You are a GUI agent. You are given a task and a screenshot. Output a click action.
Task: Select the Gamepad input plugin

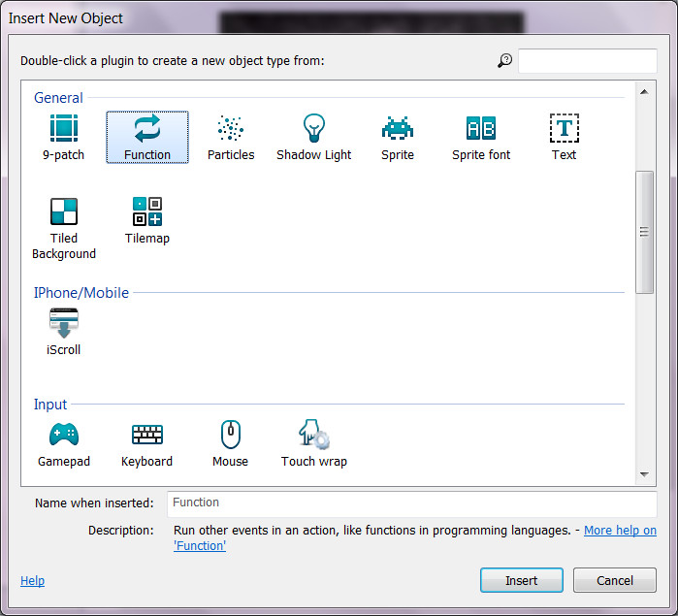[64, 435]
